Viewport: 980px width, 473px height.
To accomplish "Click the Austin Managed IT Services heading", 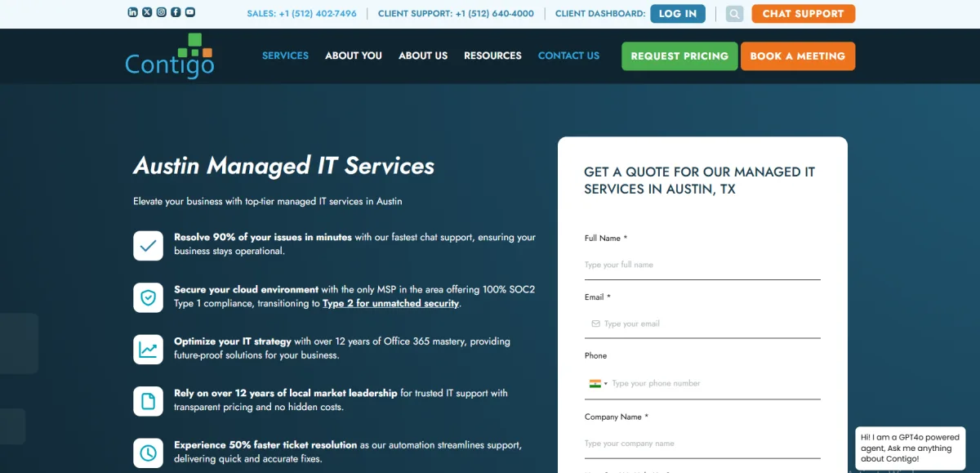I will tap(284, 166).
